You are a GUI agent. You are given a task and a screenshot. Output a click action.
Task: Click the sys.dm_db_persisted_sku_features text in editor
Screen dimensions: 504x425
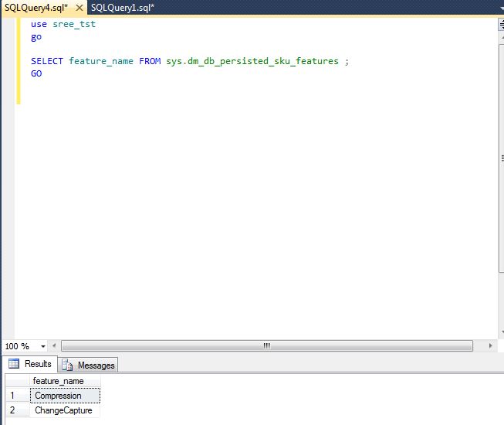pyautogui.click(x=252, y=61)
